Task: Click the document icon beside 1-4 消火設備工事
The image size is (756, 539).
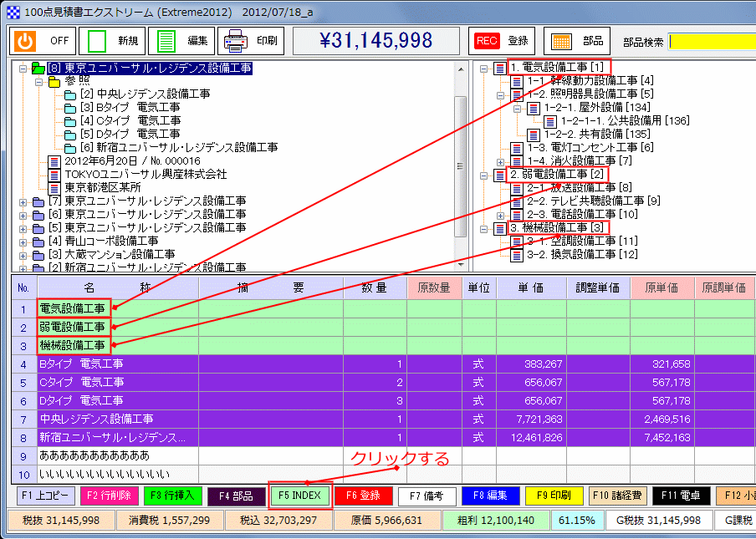Action: point(515,160)
